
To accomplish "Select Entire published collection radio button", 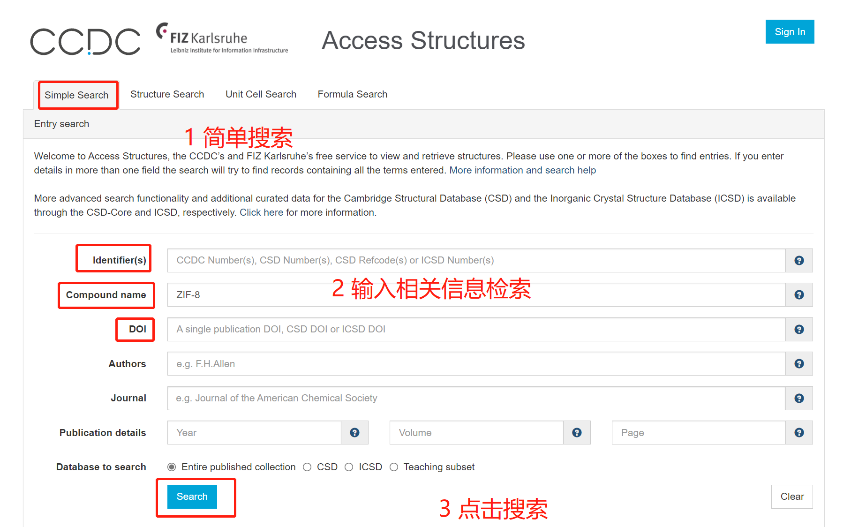I will click(172, 467).
